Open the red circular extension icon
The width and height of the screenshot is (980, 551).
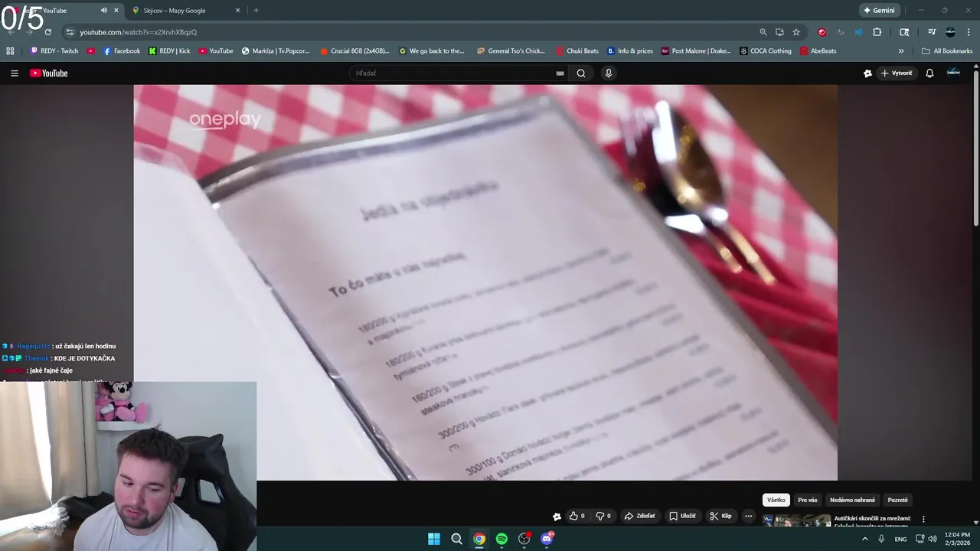click(x=822, y=32)
